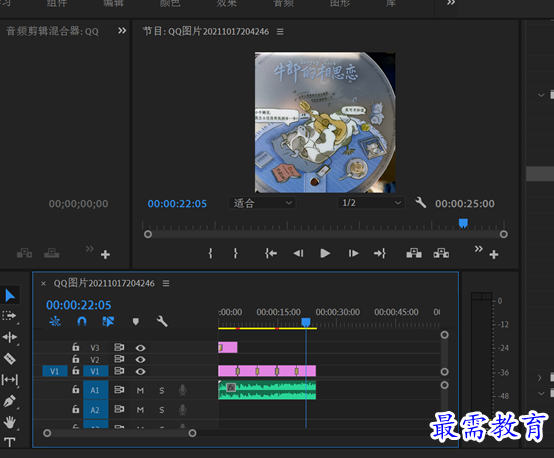Toggle V3 track visibility eye
This screenshot has width=554, height=458.
(140, 348)
